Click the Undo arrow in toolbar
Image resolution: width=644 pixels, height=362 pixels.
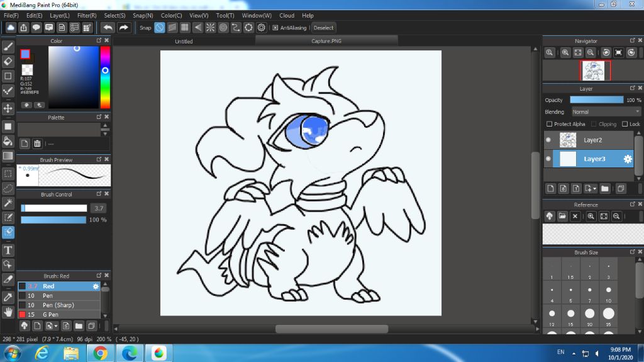click(x=108, y=28)
